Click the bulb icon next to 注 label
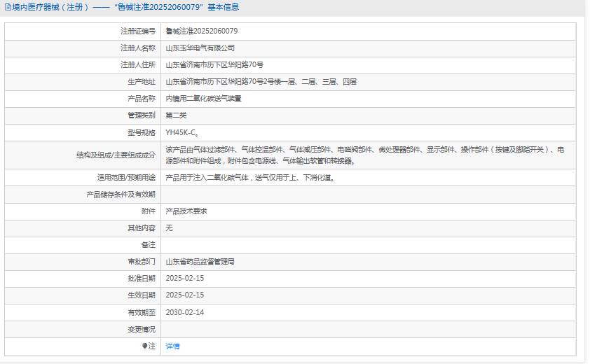 [x=145, y=346]
